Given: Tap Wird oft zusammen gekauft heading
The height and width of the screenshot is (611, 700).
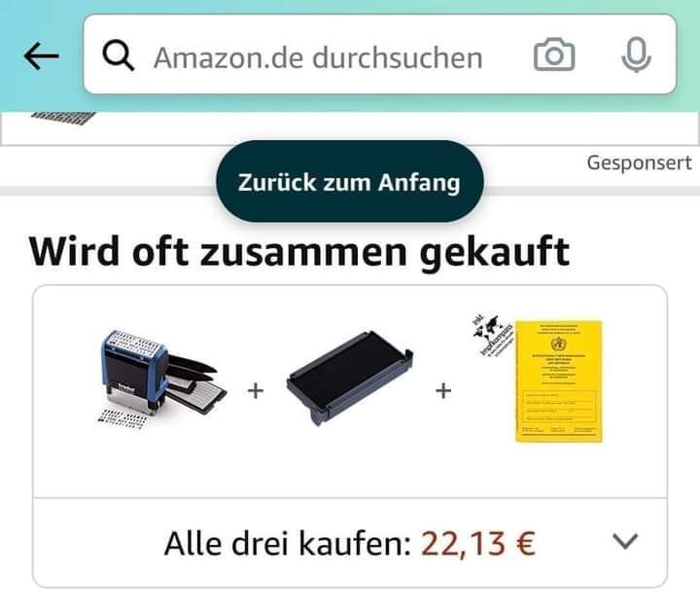Looking at the screenshot, I should (299, 252).
